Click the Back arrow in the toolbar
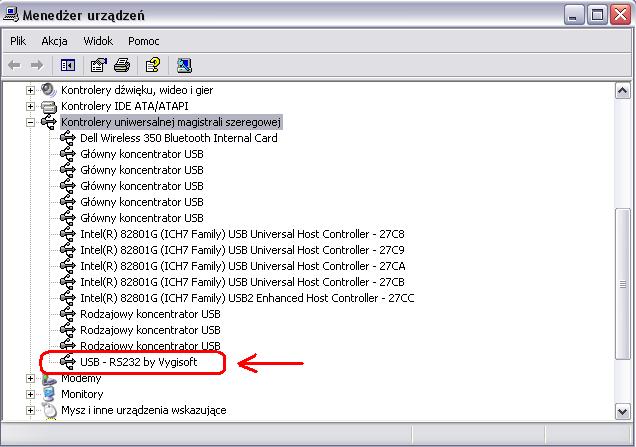This screenshot has height=447, width=636. pos(15,66)
